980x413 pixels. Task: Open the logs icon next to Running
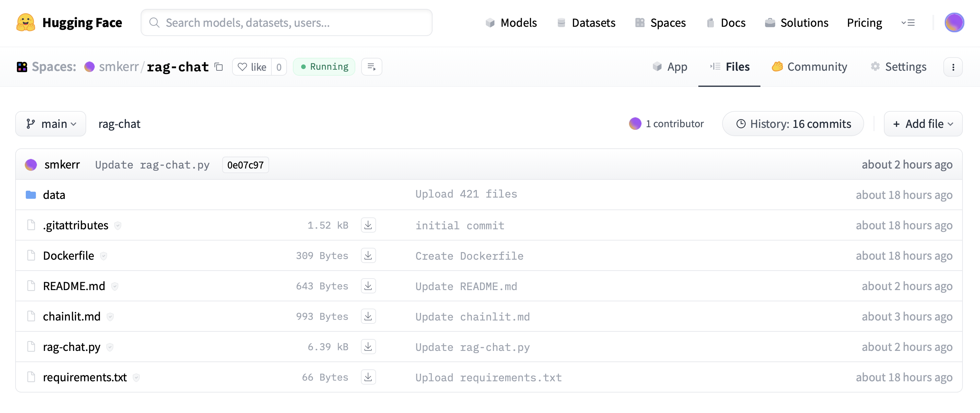pyautogui.click(x=371, y=67)
